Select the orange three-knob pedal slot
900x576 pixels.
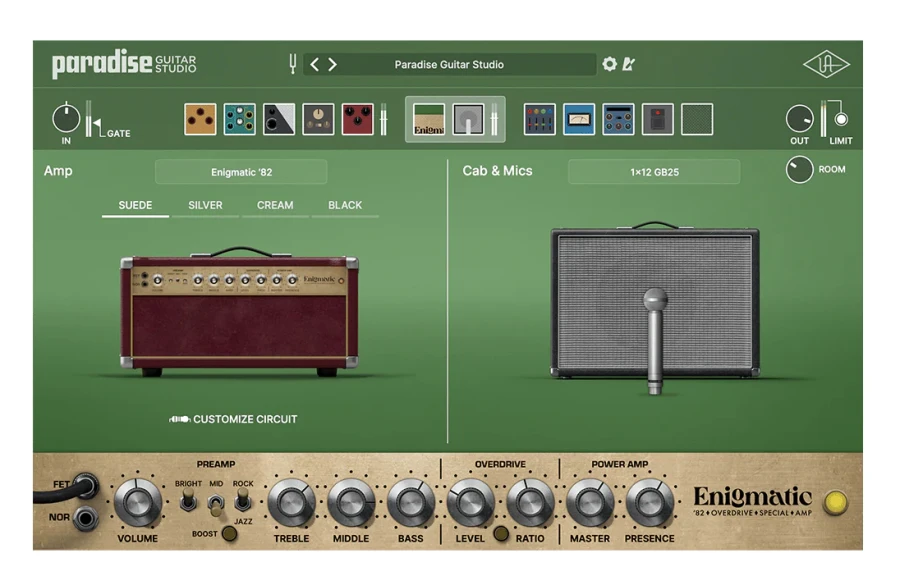click(x=200, y=119)
